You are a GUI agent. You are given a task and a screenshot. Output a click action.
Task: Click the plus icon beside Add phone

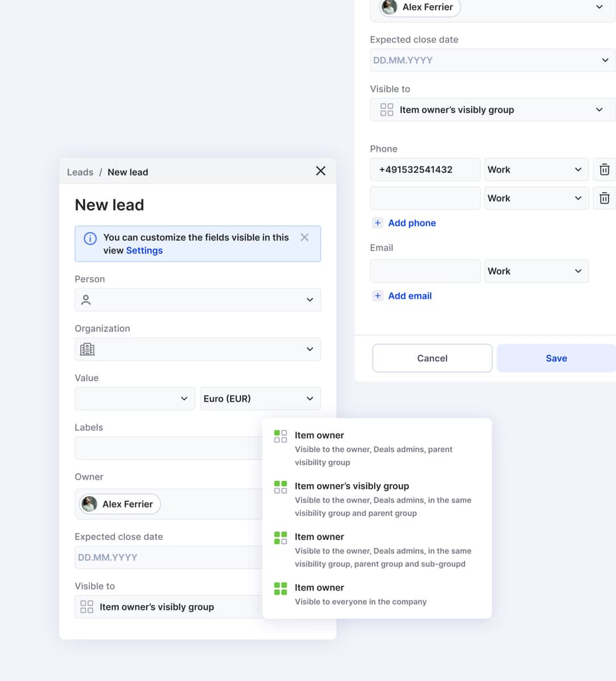pos(377,223)
